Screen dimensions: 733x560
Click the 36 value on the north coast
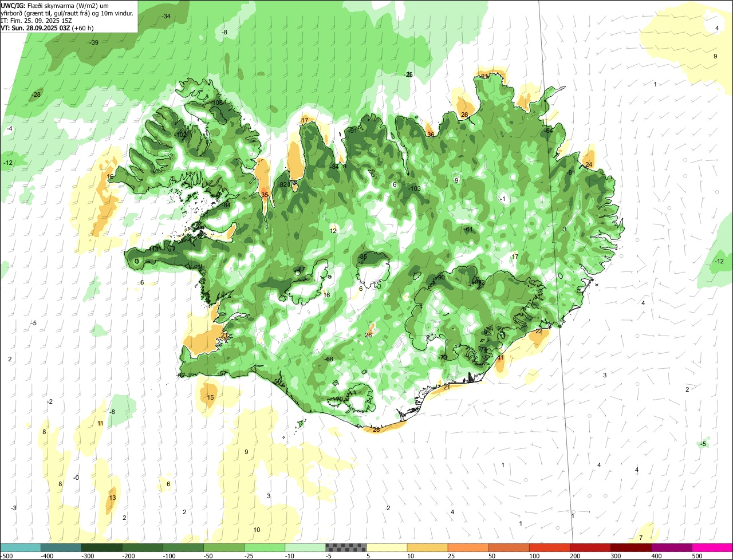coord(431,135)
